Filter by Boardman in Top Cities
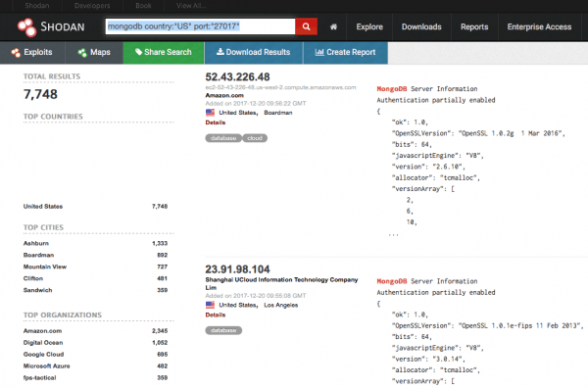Image resolution: width=588 pixels, height=389 pixels. coord(38,255)
